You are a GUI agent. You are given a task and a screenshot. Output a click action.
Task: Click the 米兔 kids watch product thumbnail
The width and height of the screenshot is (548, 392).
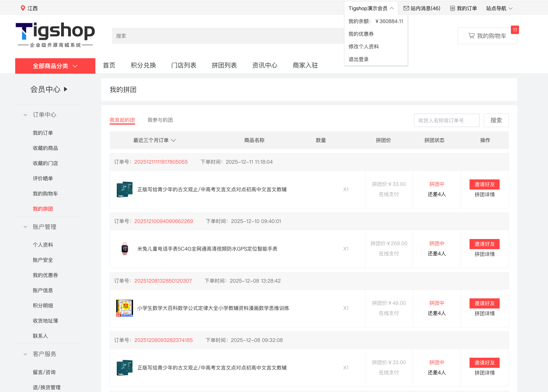coord(125,249)
